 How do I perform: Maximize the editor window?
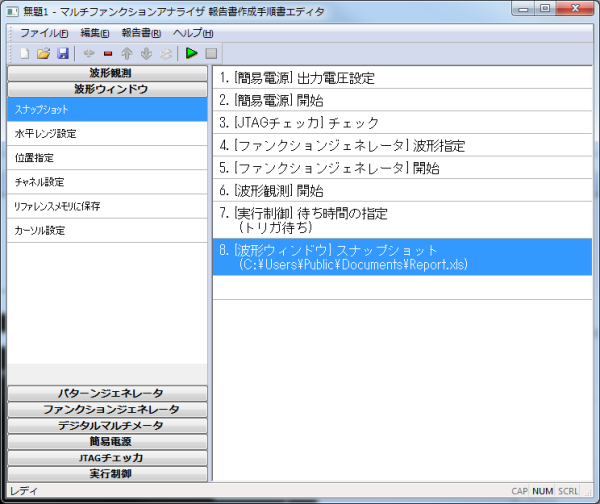point(545,9)
